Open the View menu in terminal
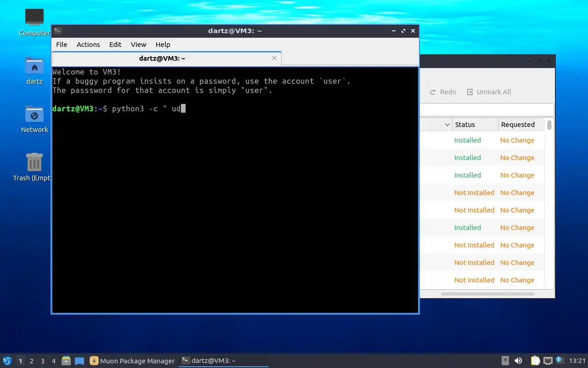The width and height of the screenshot is (588, 368). (138, 45)
